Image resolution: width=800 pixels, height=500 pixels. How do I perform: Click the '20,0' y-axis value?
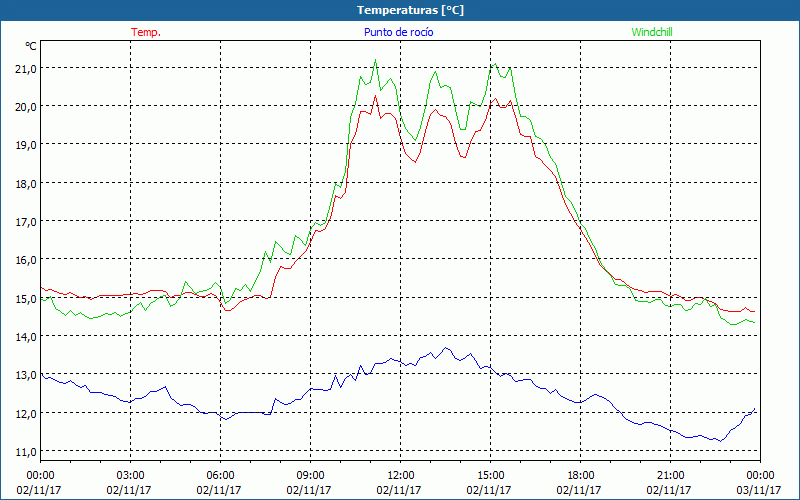(25, 107)
